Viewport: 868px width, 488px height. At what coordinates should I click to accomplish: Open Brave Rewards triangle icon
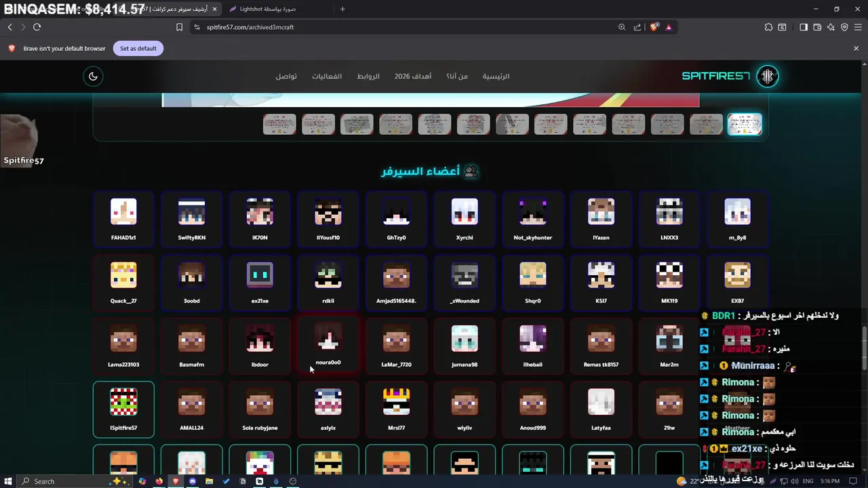tap(669, 27)
